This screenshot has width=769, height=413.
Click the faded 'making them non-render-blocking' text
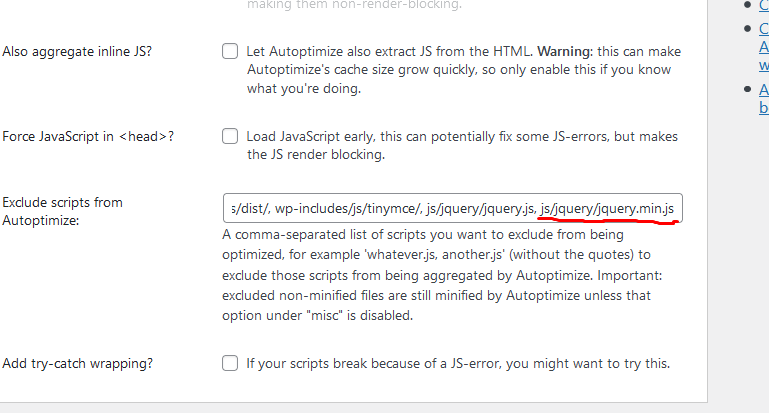pos(354,5)
